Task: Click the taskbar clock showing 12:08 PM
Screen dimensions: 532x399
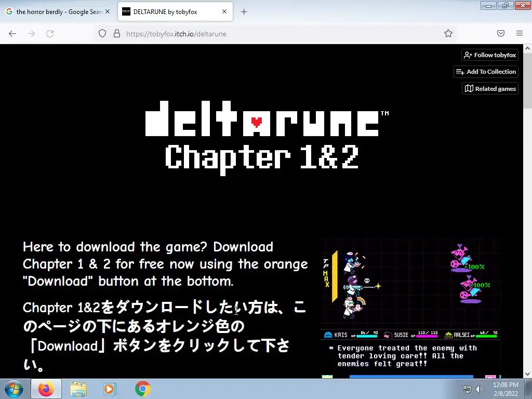Action: [x=506, y=389]
